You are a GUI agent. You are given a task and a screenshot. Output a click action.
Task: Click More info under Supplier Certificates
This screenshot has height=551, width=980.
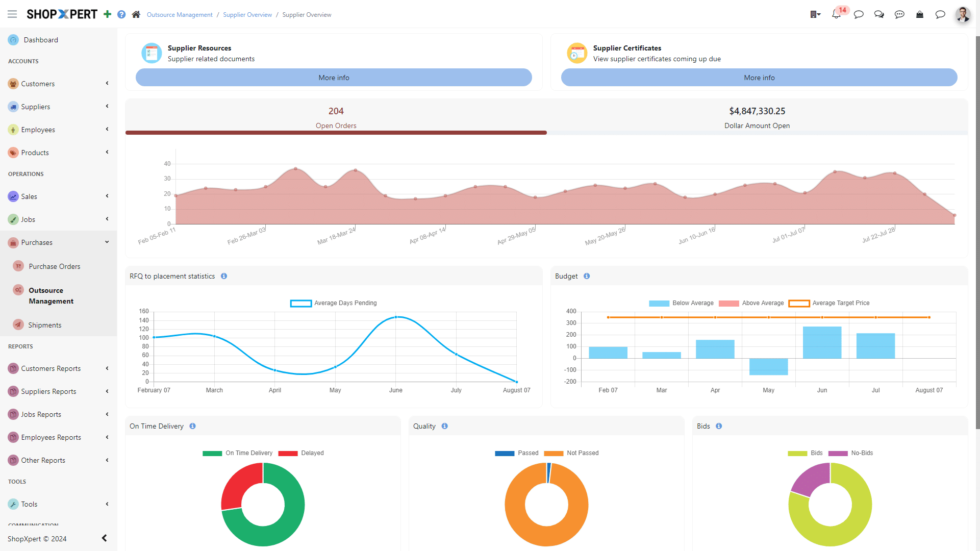point(759,78)
